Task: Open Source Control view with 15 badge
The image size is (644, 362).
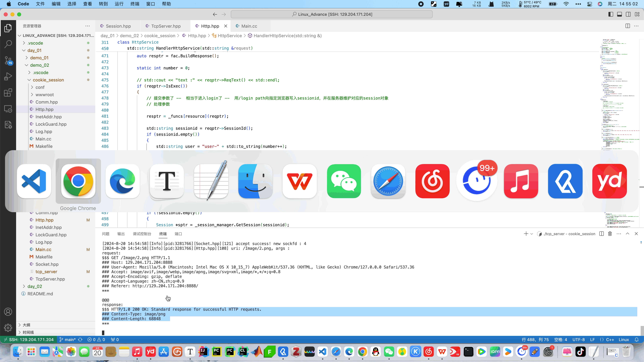Action: 8,61
